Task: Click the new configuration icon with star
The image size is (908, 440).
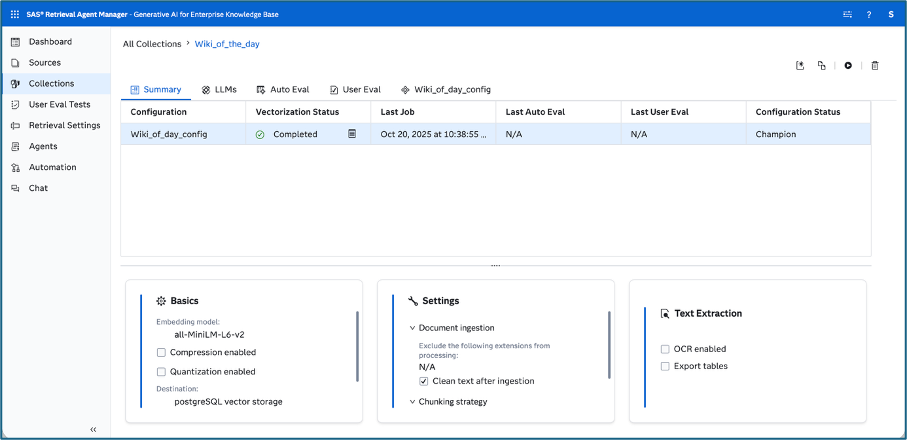Action: coord(800,65)
